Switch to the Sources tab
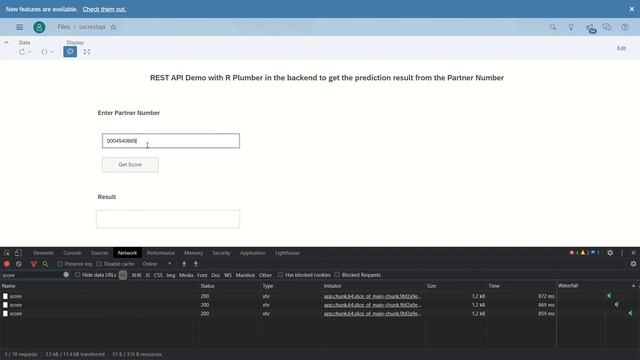The image size is (640, 360). (100, 253)
